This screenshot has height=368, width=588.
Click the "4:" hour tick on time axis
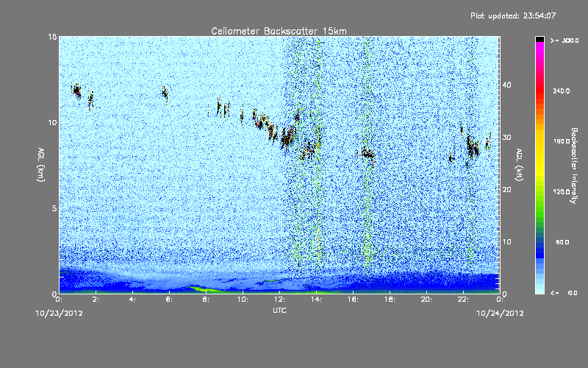[132, 300]
